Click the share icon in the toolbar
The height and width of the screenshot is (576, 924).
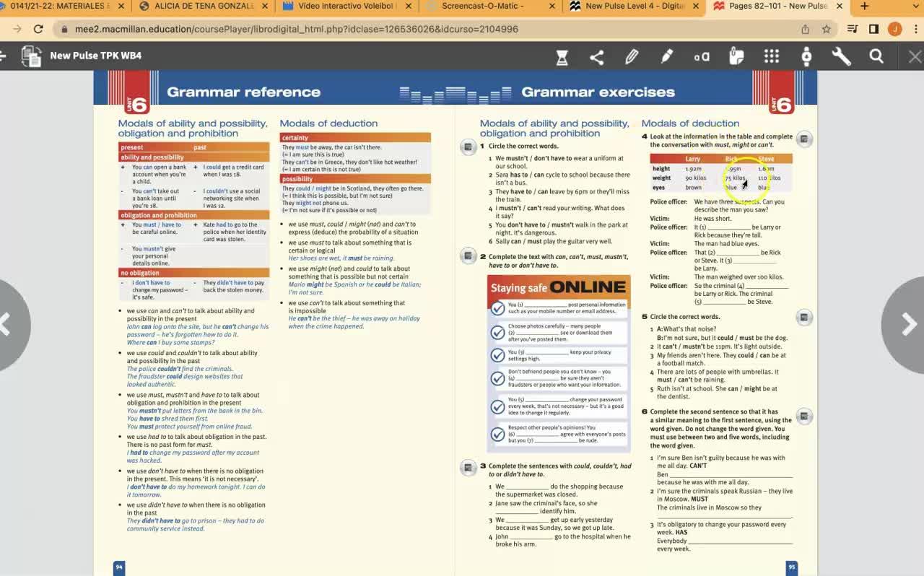click(x=597, y=56)
